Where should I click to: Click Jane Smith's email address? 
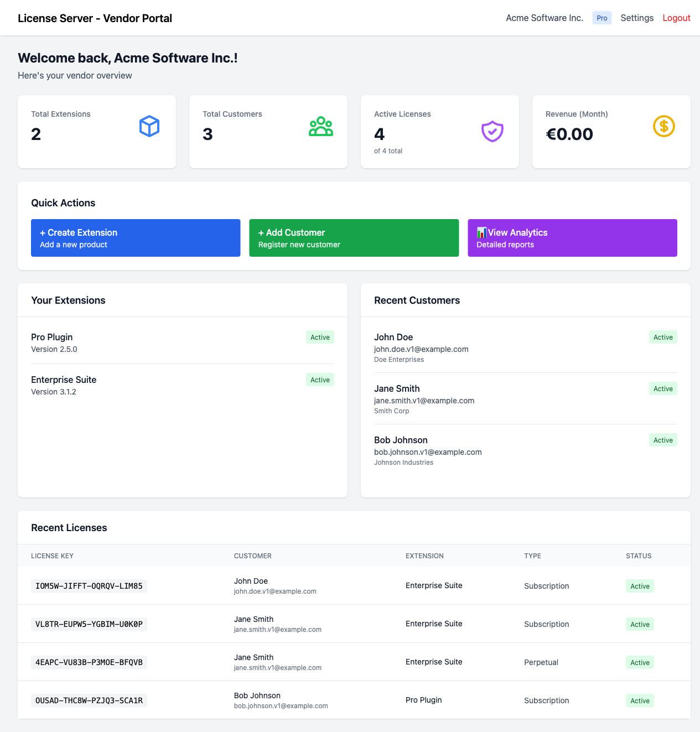(424, 400)
